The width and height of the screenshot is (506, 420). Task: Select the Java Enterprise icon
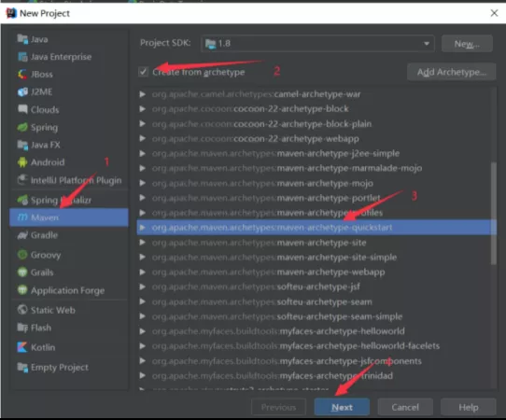22,57
